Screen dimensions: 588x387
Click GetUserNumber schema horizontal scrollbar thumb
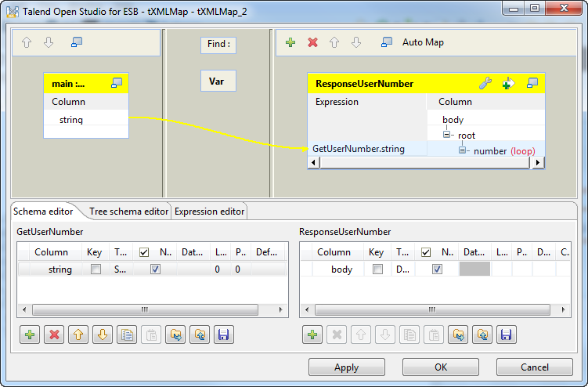click(x=145, y=309)
